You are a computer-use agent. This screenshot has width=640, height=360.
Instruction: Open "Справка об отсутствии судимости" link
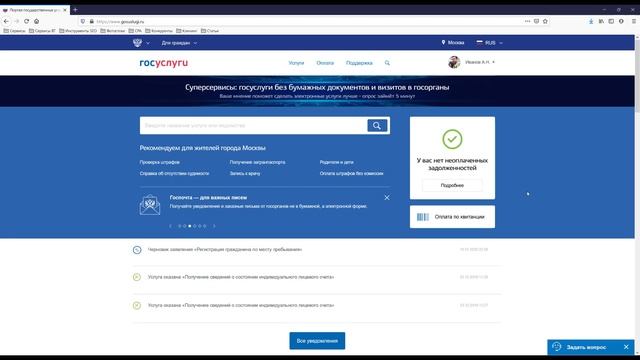pos(174,173)
